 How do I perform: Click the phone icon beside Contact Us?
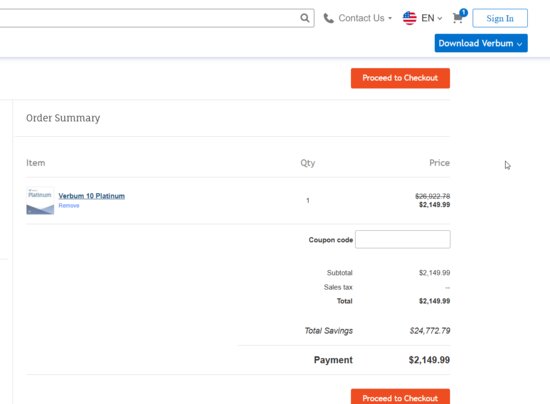(328, 18)
